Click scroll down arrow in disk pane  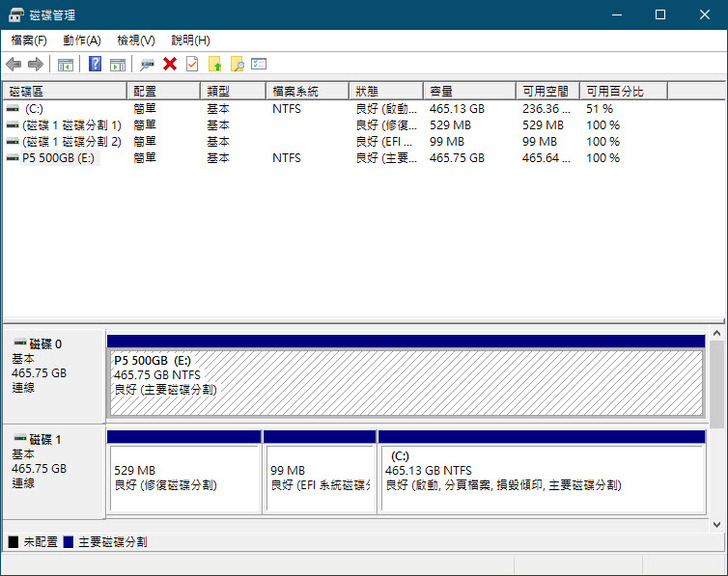[716, 523]
